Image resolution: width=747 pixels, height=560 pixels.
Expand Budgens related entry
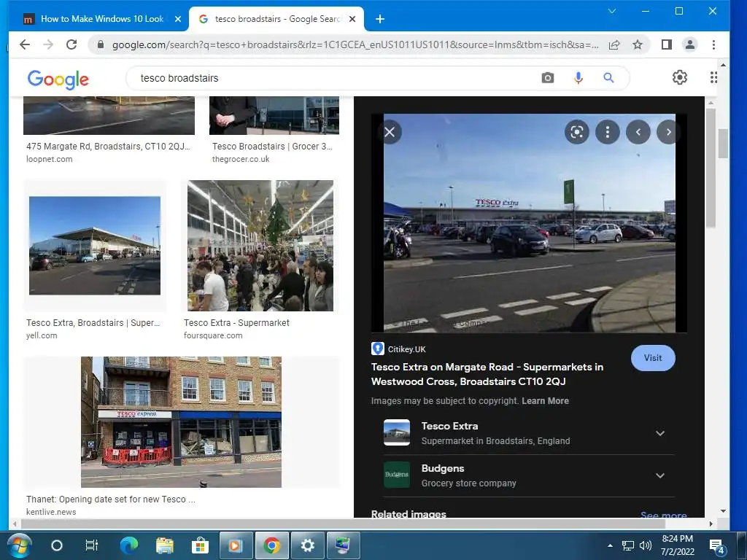pos(659,475)
